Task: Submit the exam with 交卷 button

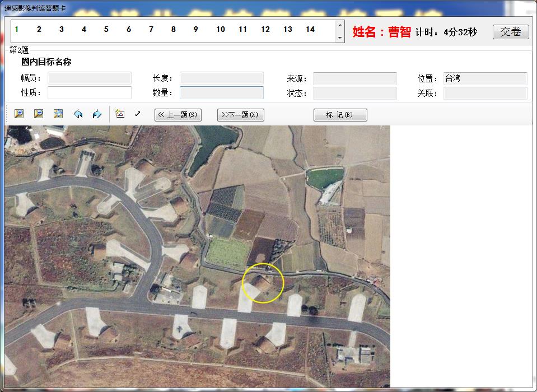Action: 511,32
